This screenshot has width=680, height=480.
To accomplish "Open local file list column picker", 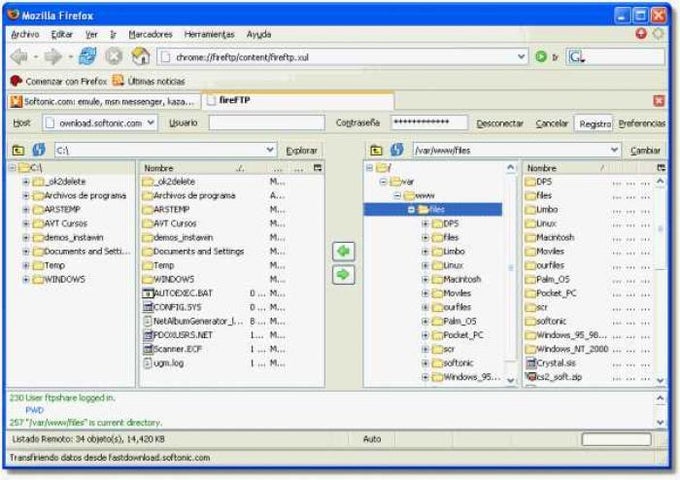I will tap(317, 168).
